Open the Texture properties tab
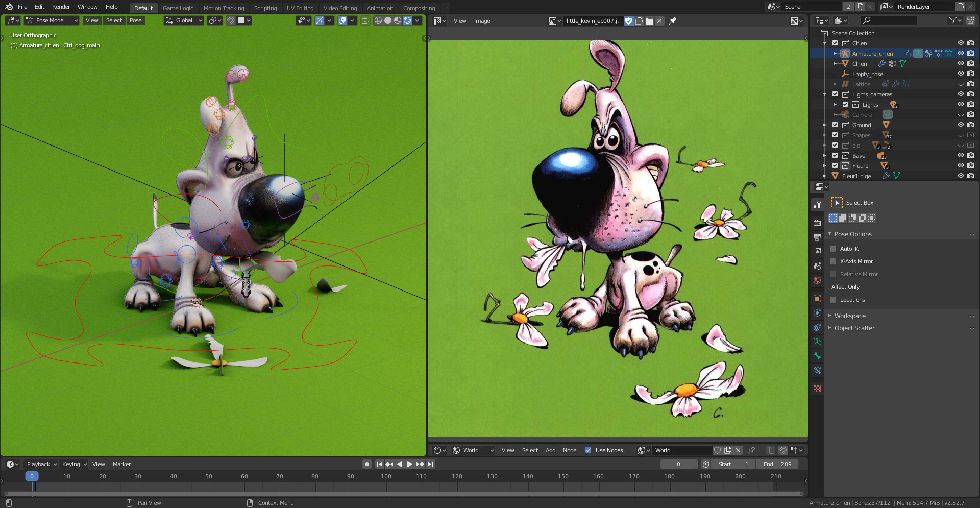Viewport: 980px width, 508px height. point(817,389)
